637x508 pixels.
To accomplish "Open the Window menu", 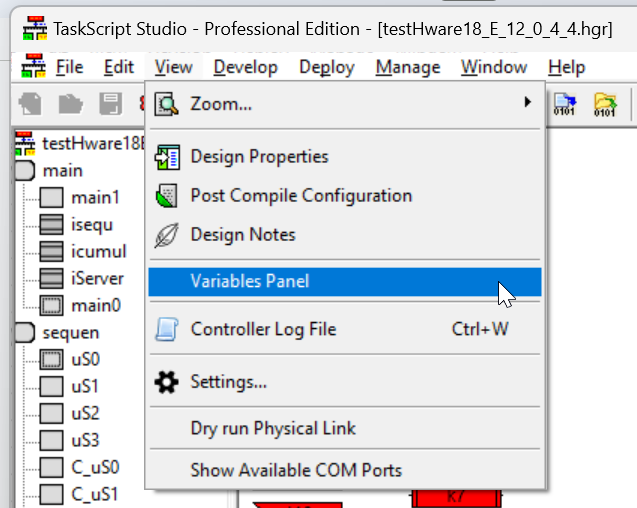I will (494, 67).
